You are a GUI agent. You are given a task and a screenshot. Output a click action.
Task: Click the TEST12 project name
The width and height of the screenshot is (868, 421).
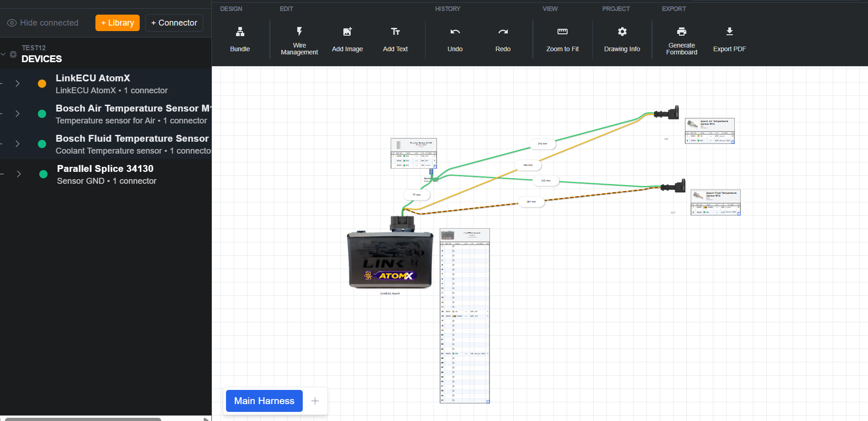[x=34, y=48]
